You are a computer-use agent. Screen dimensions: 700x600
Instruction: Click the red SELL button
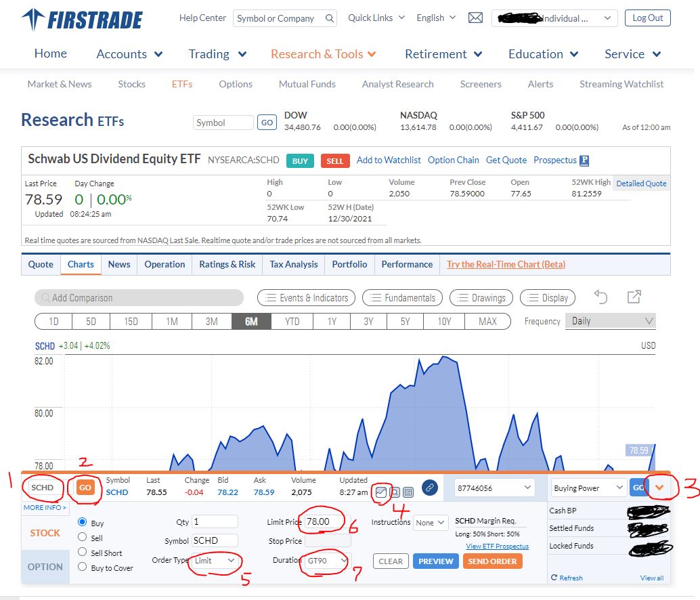pyautogui.click(x=335, y=160)
